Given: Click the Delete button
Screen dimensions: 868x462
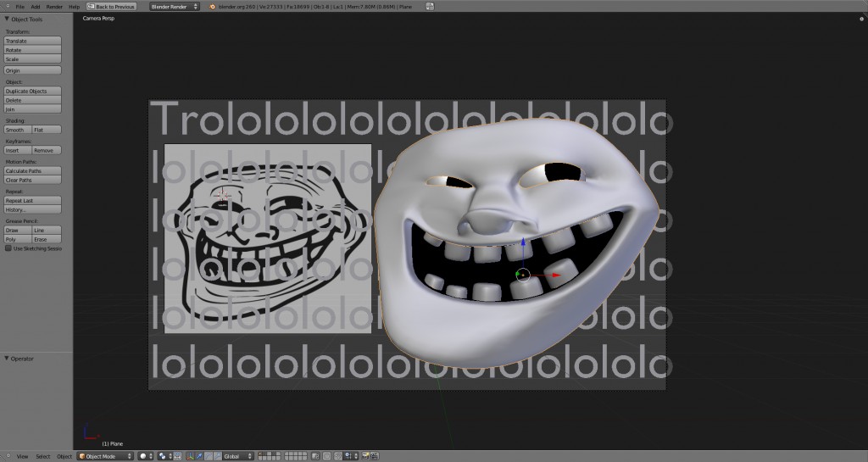Looking at the screenshot, I should [x=33, y=100].
